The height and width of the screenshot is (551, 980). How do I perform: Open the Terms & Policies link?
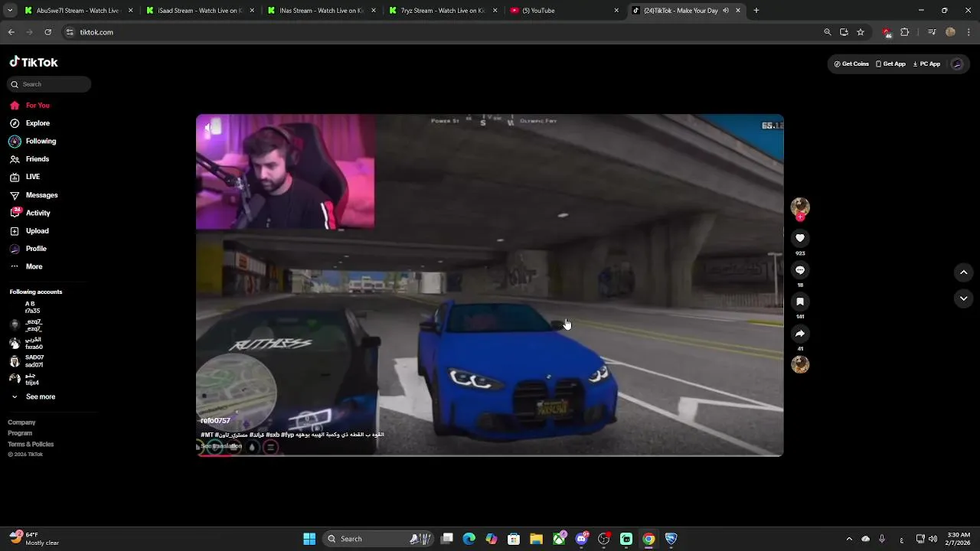click(31, 444)
